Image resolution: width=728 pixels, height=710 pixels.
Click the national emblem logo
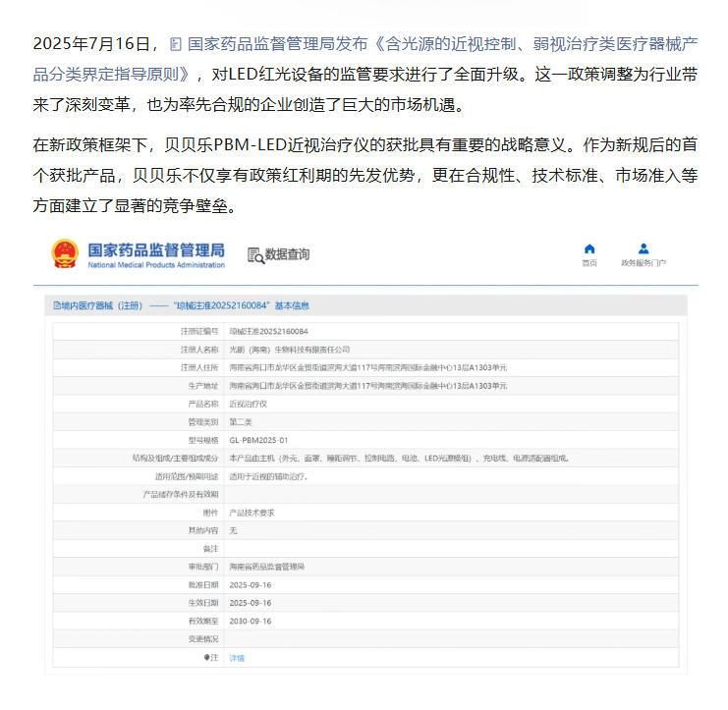(x=65, y=254)
